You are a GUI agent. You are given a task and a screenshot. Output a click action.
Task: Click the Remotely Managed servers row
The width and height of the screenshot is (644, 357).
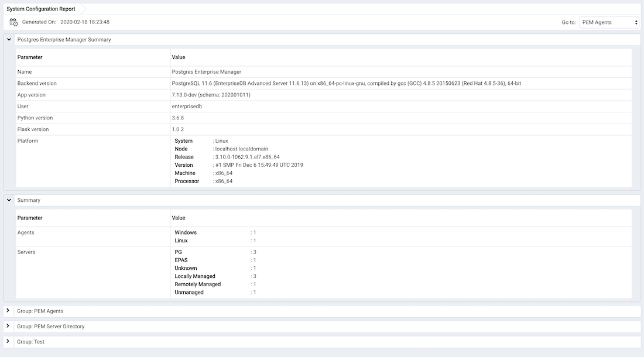pyautogui.click(x=215, y=284)
